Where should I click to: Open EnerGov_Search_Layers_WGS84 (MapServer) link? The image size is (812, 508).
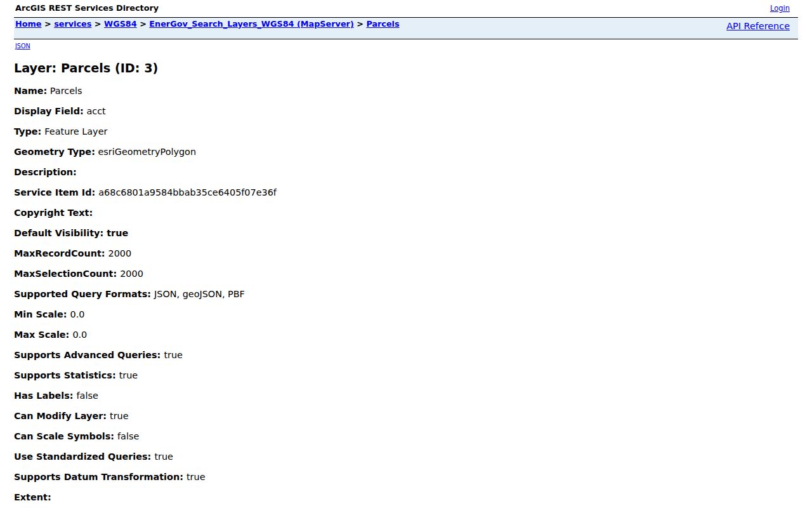(x=251, y=24)
